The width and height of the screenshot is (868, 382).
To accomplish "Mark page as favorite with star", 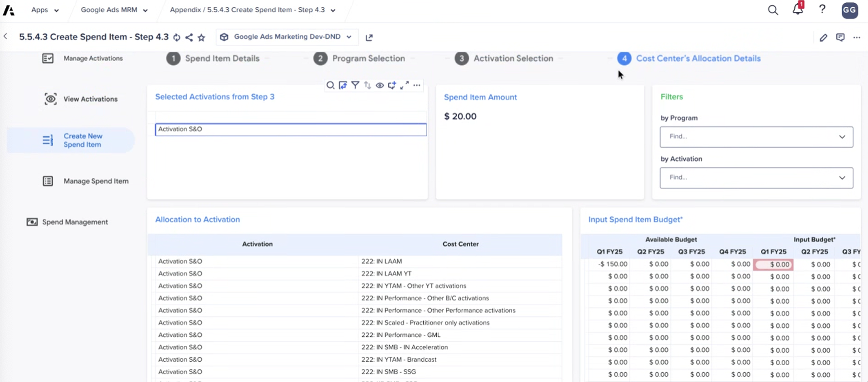I will tap(202, 38).
